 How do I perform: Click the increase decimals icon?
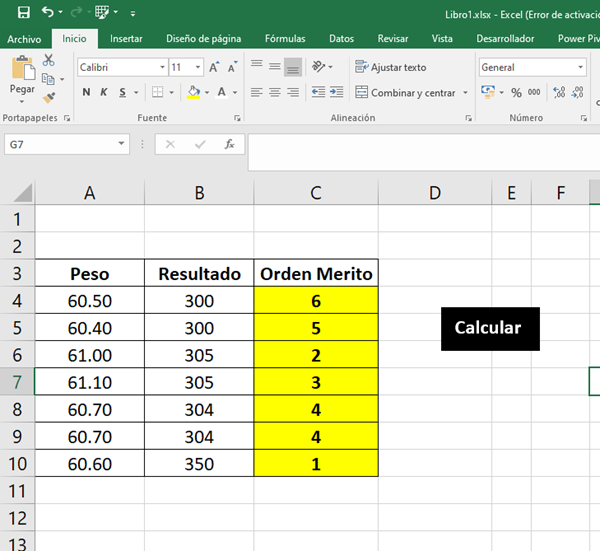tap(559, 92)
